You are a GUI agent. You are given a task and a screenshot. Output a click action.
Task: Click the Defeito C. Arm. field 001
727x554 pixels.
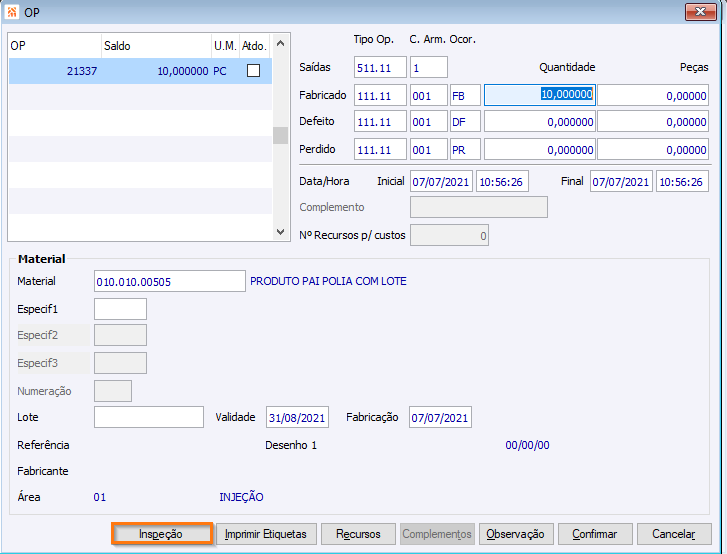[429, 122]
